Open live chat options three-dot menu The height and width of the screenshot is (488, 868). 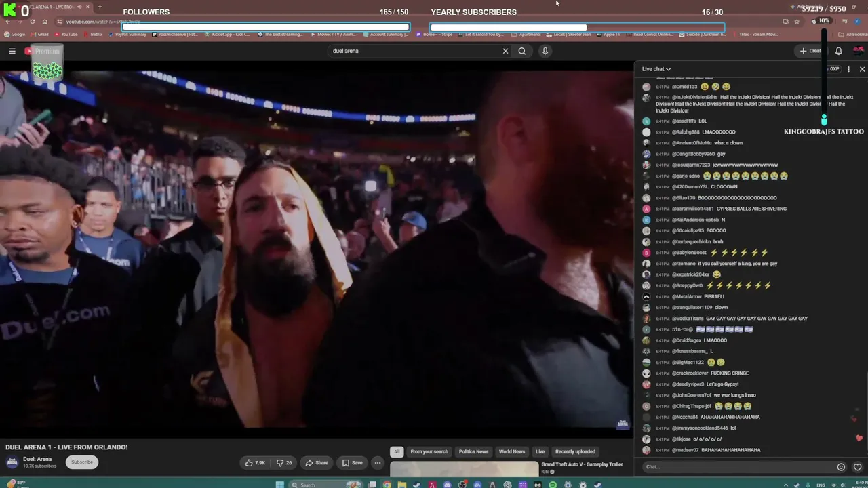(x=848, y=69)
